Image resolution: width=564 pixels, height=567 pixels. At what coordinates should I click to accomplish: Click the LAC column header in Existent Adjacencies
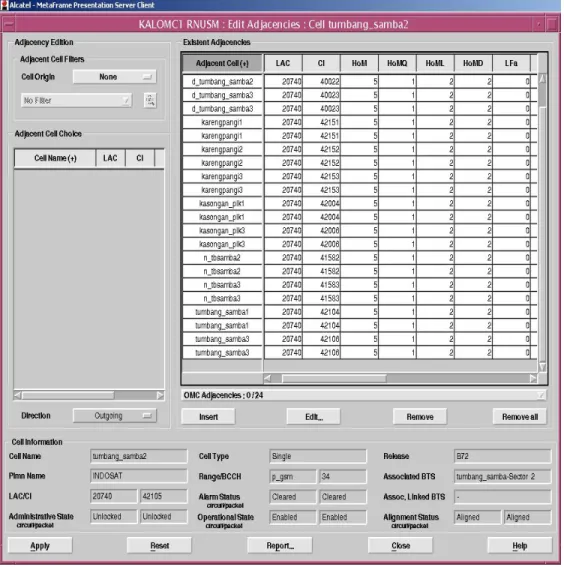(x=283, y=63)
